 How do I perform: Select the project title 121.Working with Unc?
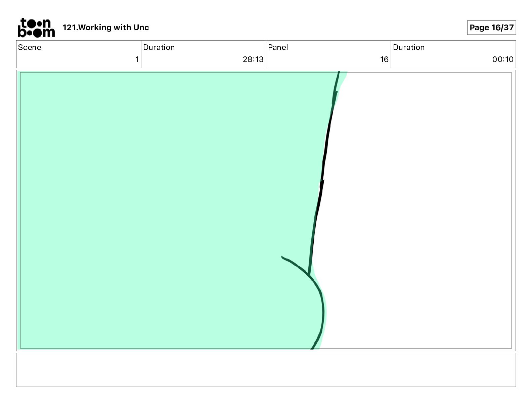click(x=106, y=28)
